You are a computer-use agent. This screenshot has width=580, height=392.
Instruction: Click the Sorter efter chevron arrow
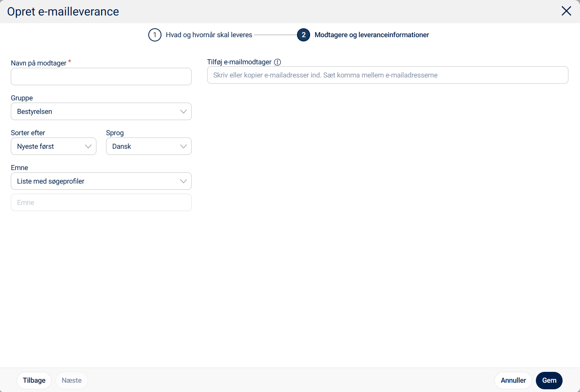click(88, 146)
